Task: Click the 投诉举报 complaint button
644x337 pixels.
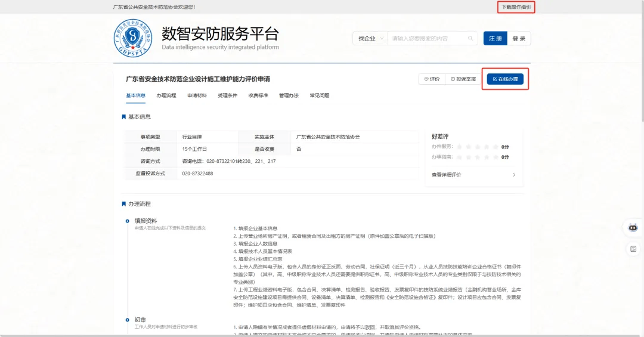Action: [x=463, y=79]
